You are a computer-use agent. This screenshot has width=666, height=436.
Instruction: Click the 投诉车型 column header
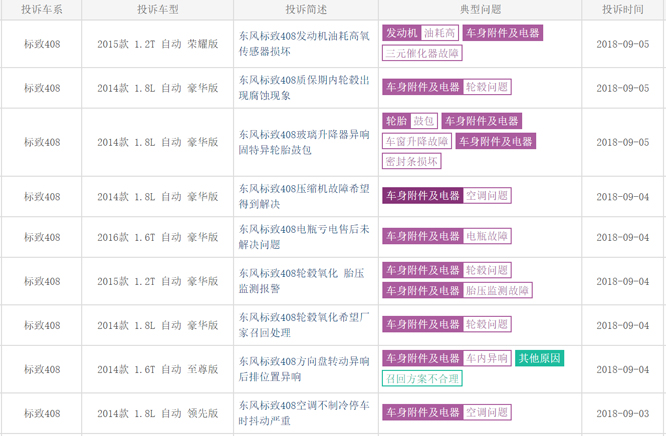pyautogui.click(x=158, y=9)
